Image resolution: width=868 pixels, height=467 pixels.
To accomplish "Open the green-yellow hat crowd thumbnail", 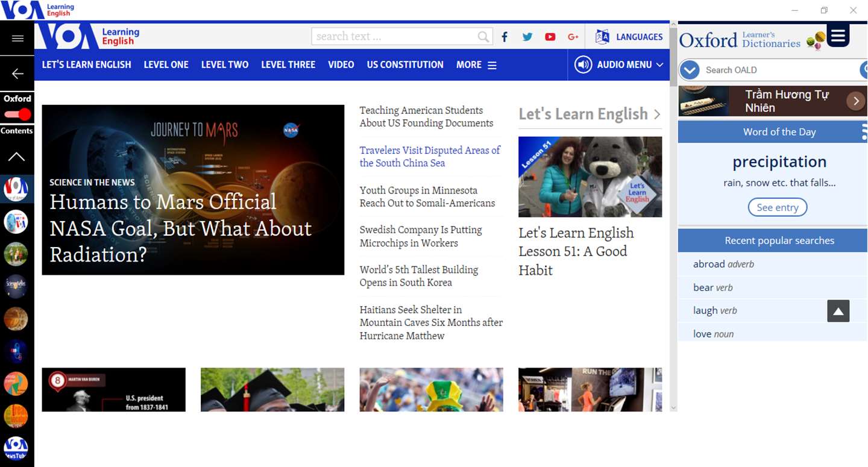I will click(x=431, y=390).
